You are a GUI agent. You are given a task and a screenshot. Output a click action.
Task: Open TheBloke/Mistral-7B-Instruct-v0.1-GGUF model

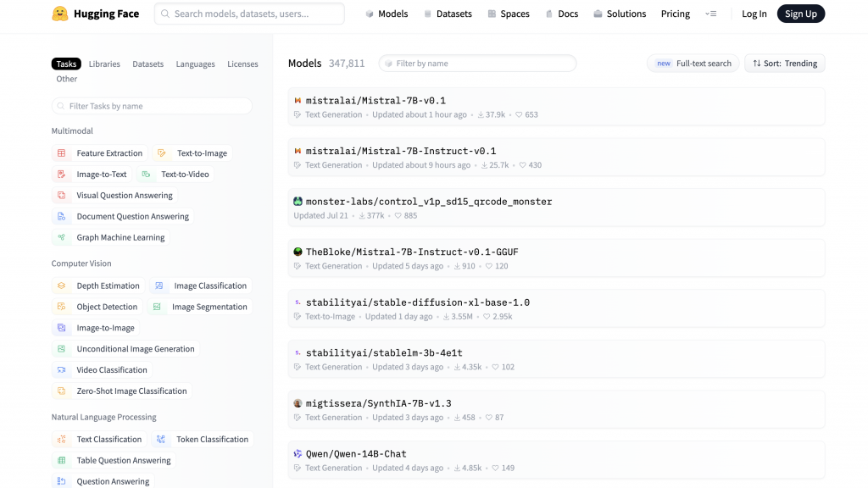556,258
